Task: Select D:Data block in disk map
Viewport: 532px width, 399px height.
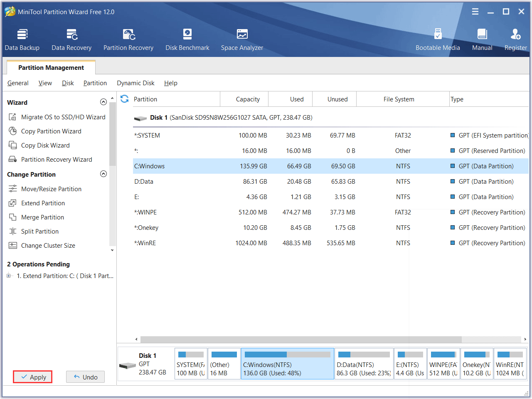Action: click(x=364, y=364)
